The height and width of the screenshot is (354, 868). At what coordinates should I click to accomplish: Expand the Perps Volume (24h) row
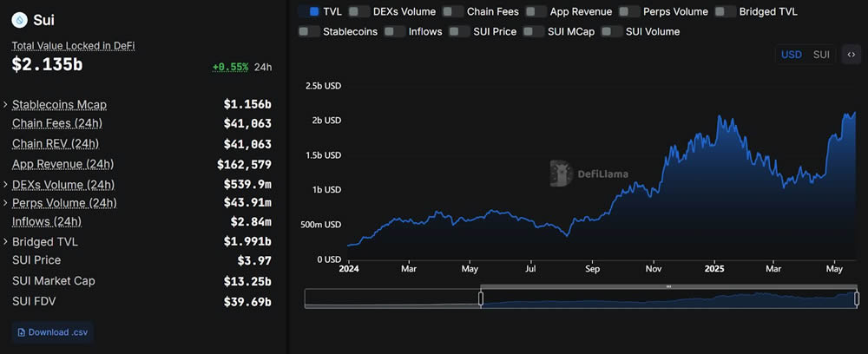point(6,203)
